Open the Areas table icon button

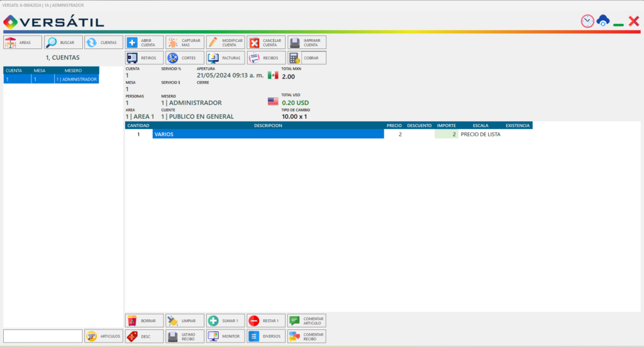tap(23, 42)
